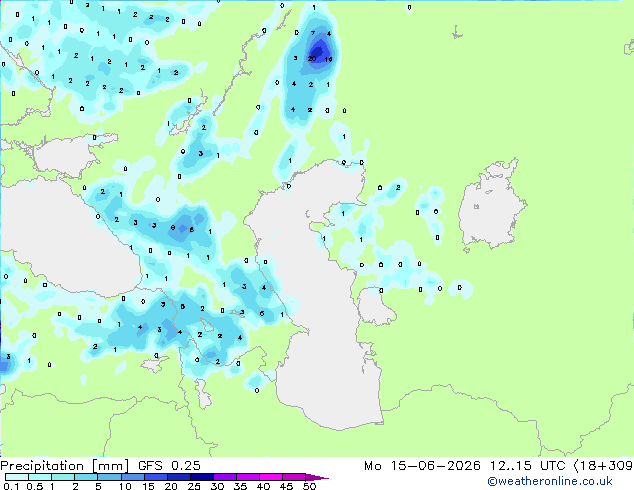Click the "30" label under the legend
634x490 pixels.
[x=217, y=486]
